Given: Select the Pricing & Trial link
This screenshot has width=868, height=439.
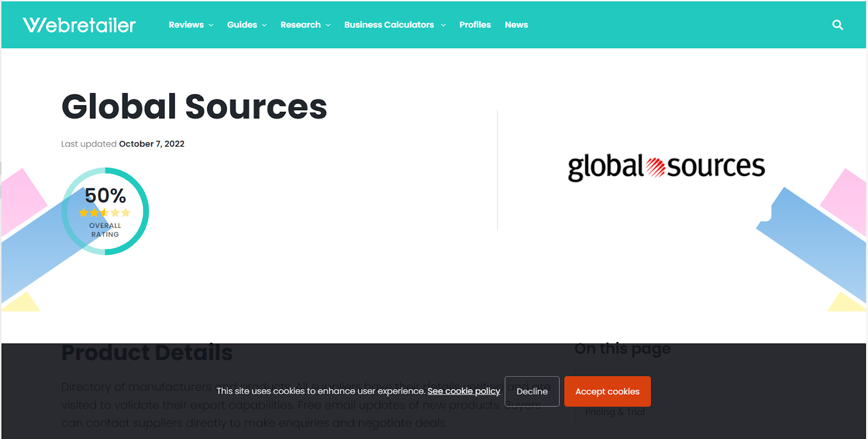Looking at the screenshot, I should (615, 412).
